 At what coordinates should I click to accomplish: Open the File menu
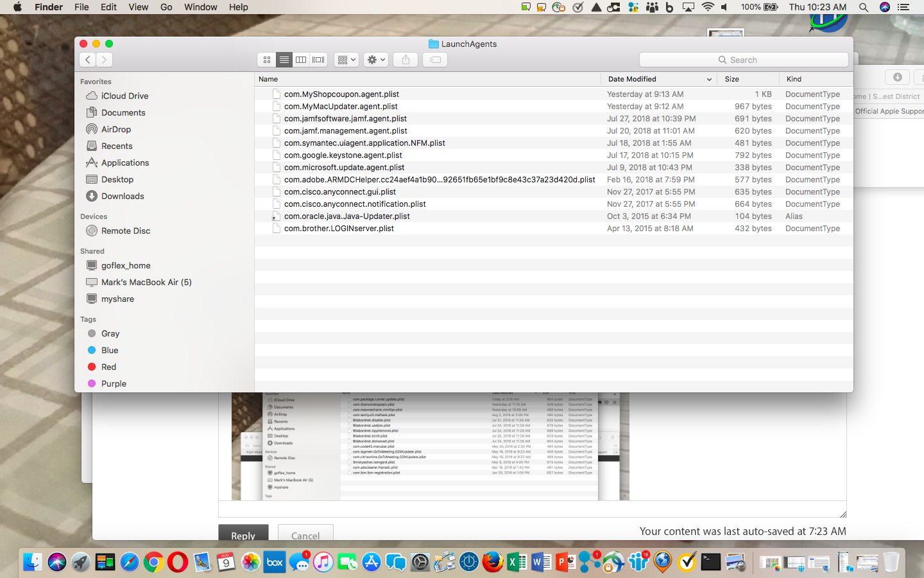point(81,7)
